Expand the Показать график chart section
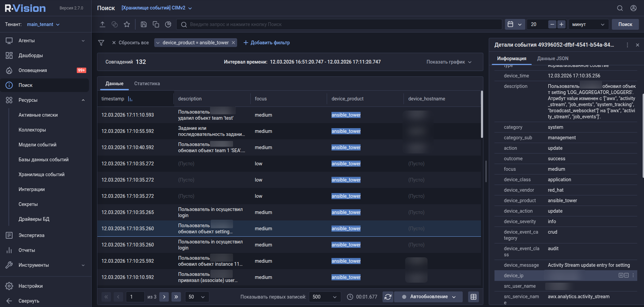Screen dimensions: 644x307 [448, 62]
